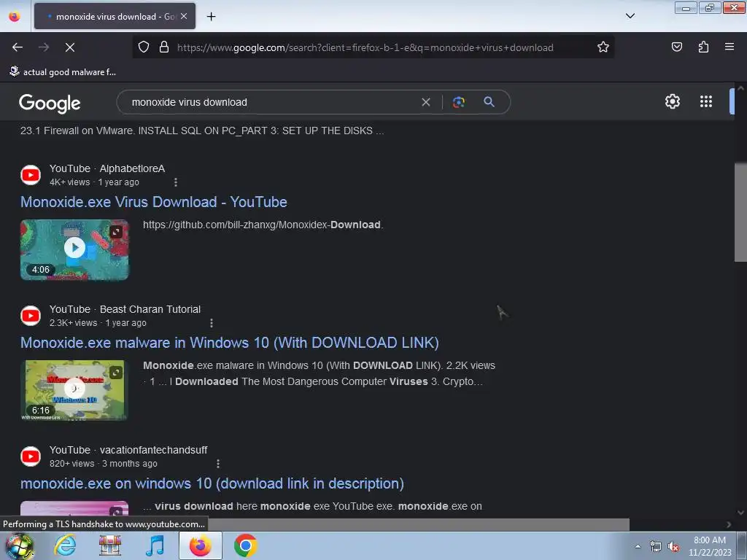Bookmark this page with the star icon
This screenshot has width=747, height=560.
pos(603,47)
